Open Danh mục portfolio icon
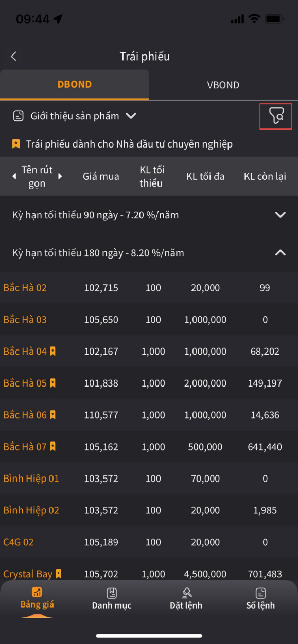 point(112,593)
